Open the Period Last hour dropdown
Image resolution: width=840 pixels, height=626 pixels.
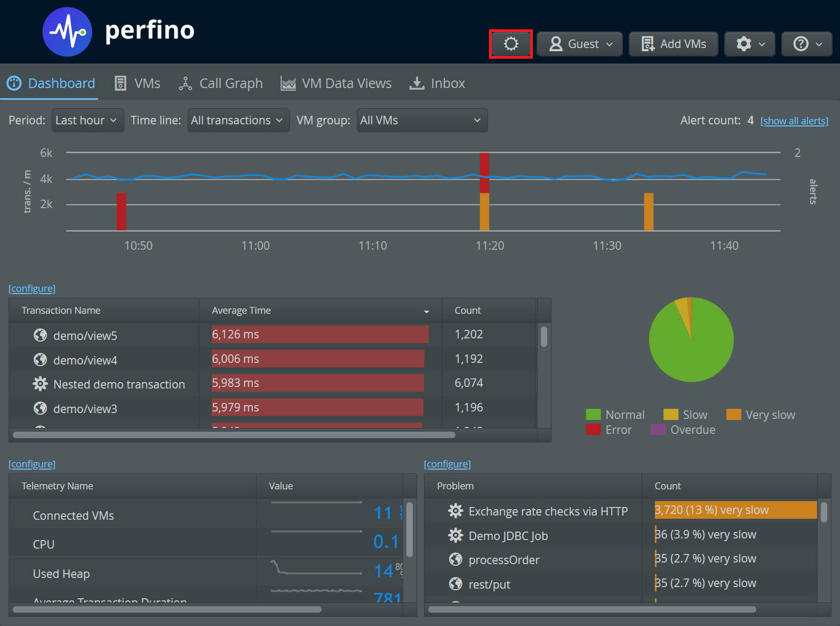(x=87, y=121)
